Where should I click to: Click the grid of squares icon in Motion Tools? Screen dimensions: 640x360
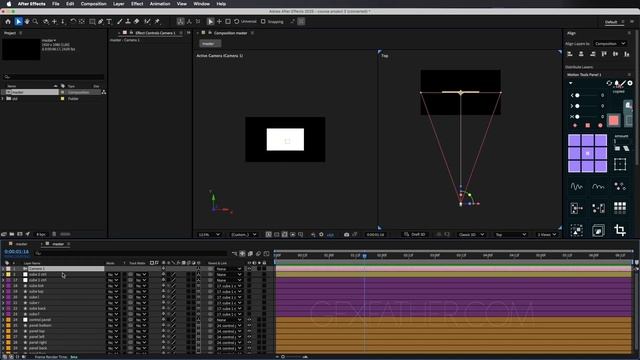point(620,208)
